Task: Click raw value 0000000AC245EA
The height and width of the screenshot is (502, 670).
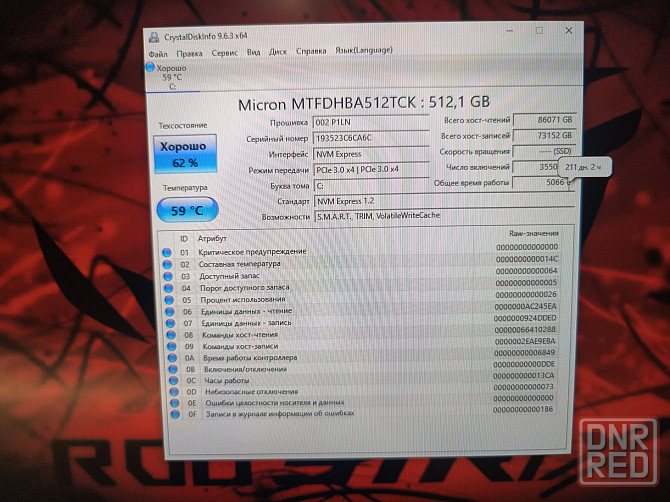Action: click(526, 306)
